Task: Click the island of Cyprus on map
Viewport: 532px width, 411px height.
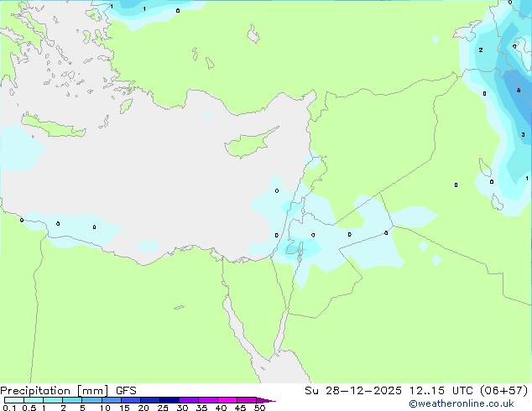Action: coord(249,144)
